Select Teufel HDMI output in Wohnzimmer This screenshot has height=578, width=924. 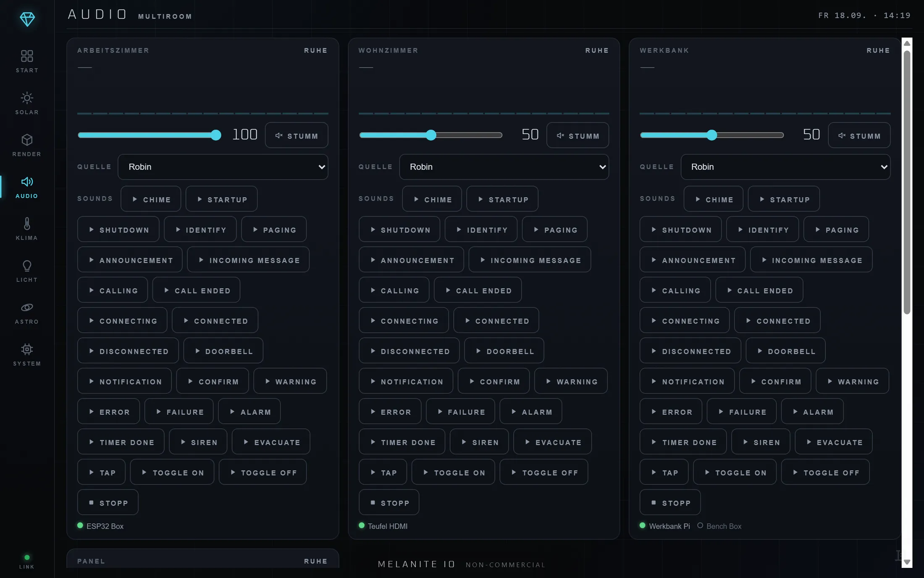tap(383, 526)
